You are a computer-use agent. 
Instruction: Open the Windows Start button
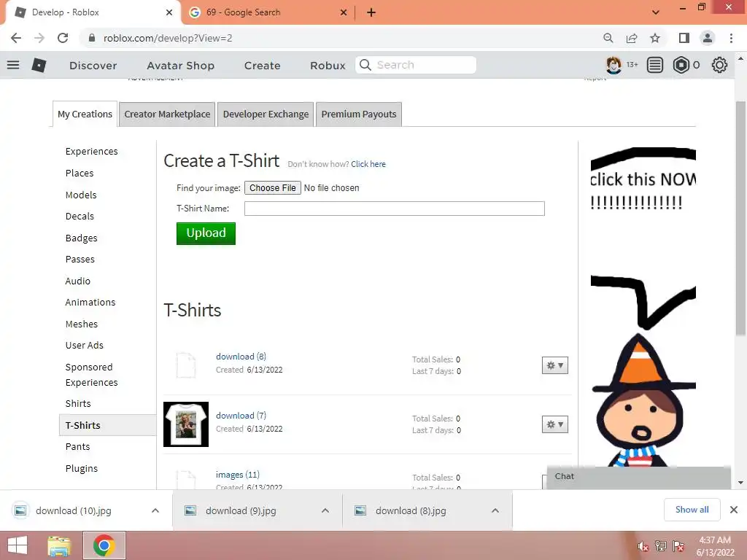click(18, 545)
